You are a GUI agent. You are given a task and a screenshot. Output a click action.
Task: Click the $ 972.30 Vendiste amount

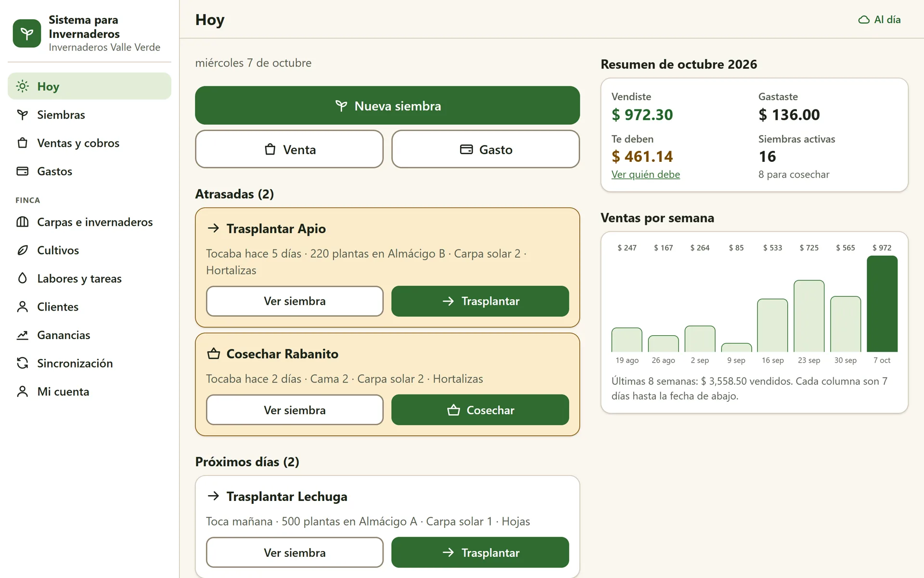pos(642,115)
